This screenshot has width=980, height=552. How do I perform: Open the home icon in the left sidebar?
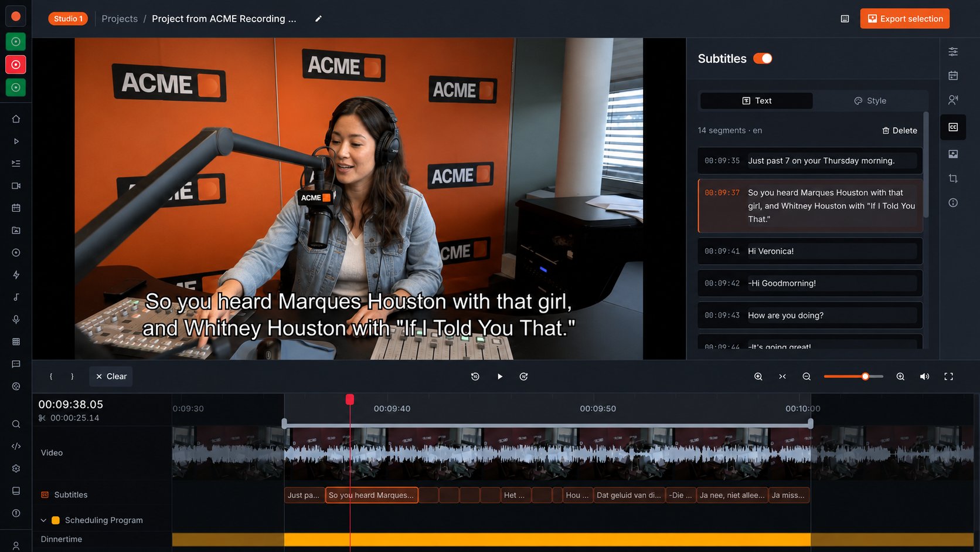coord(16,119)
